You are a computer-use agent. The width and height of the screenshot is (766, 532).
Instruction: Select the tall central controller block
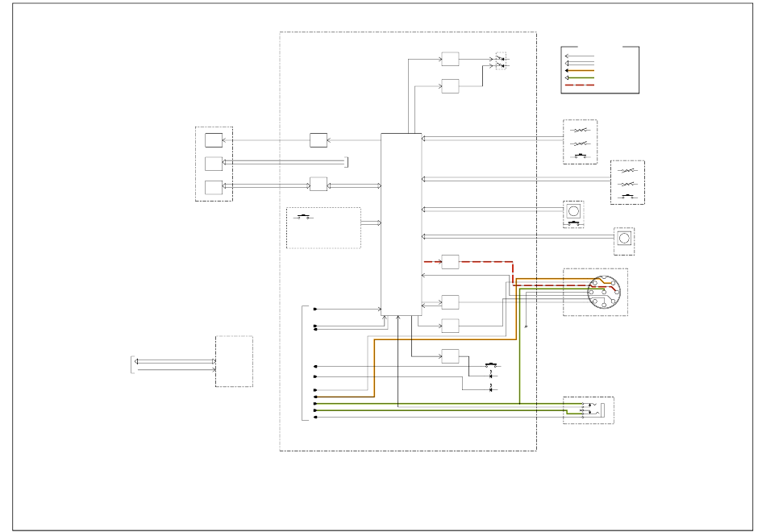pos(401,224)
